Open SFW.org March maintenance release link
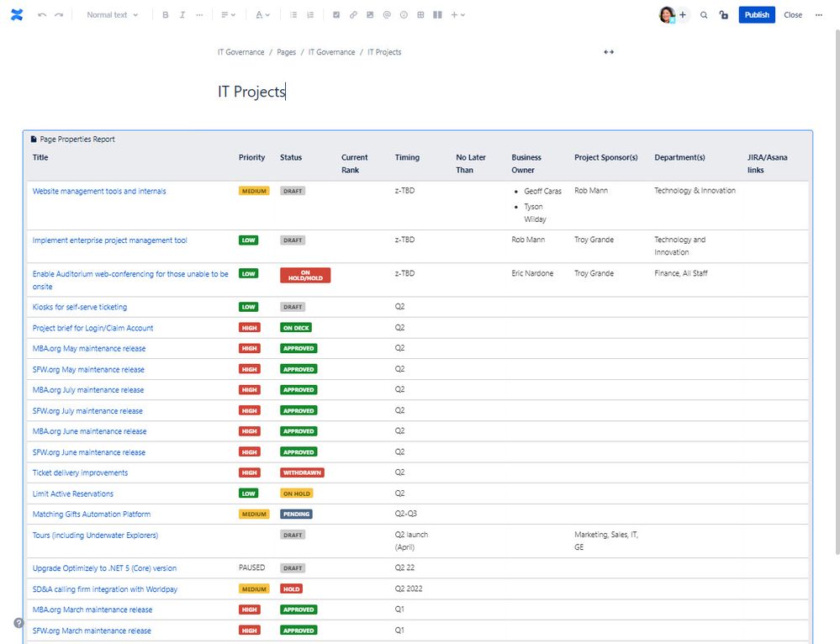Screen dimensions: 840x644 pos(92,631)
